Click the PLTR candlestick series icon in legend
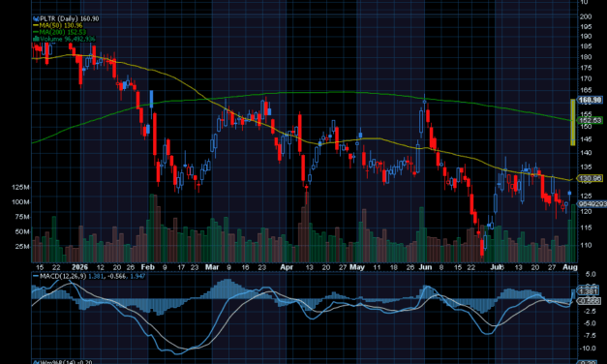The width and height of the screenshot is (607, 364). pos(36,18)
